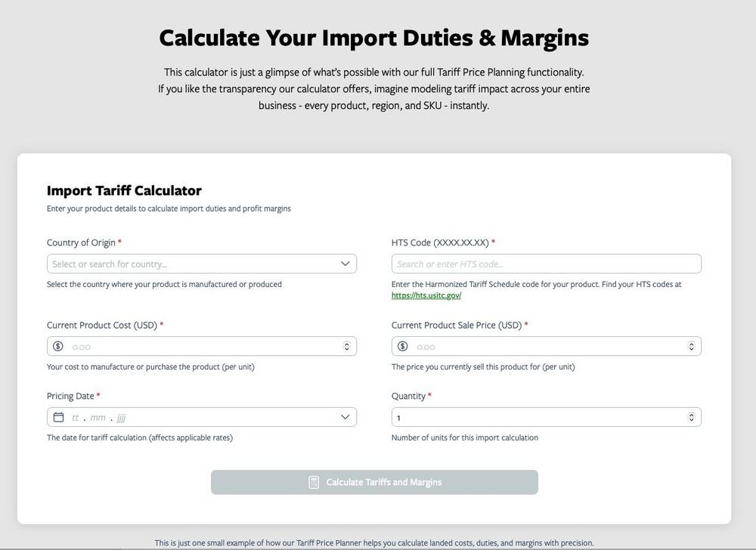Image resolution: width=756 pixels, height=550 pixels.
Task: Click the Sale Price stepper arrows
Action: [692, 346]
